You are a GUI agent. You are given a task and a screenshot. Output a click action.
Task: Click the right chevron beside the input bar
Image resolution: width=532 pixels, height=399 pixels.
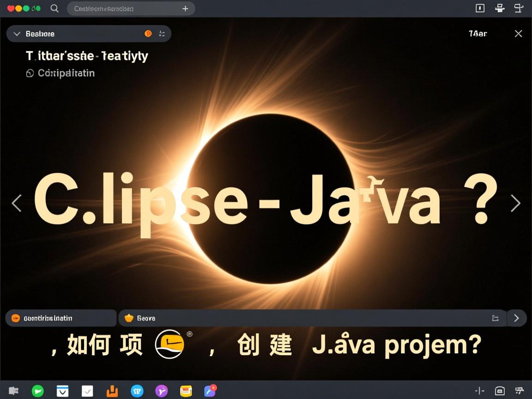pyautogui.click(x=517, y=318)
